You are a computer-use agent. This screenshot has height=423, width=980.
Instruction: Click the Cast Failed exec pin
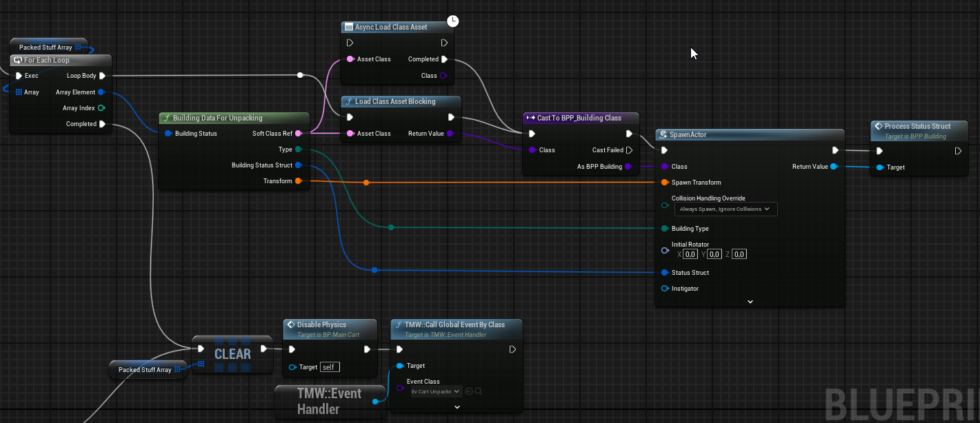629,150
